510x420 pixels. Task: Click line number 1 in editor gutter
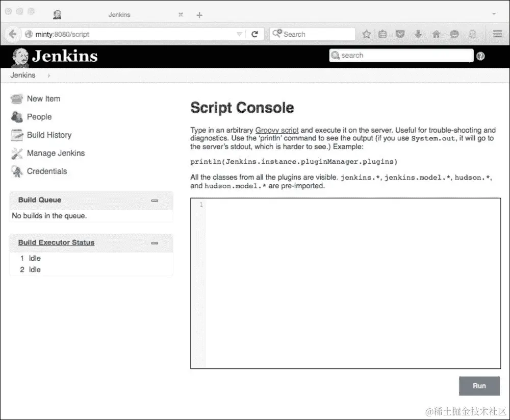[201, 205]
